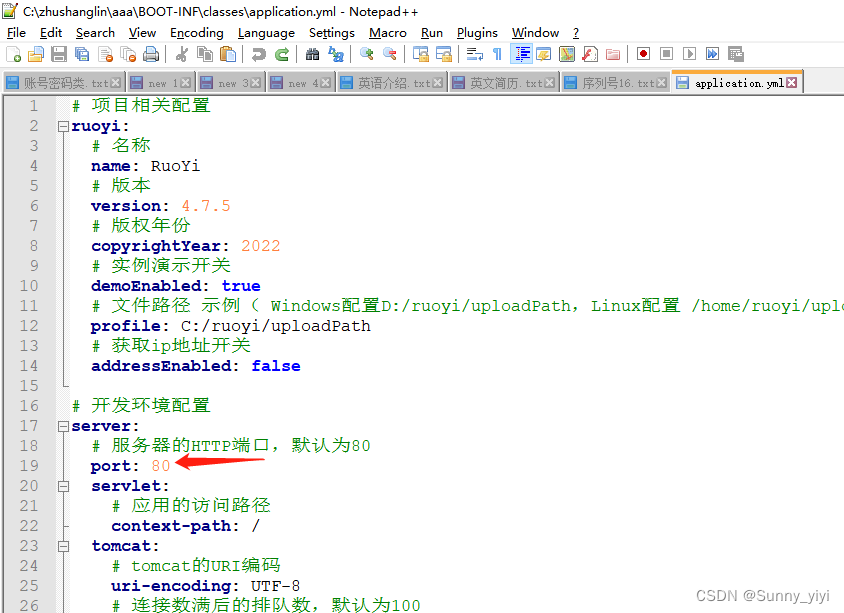Fold the tomcat block on line 23

(63, 545)
